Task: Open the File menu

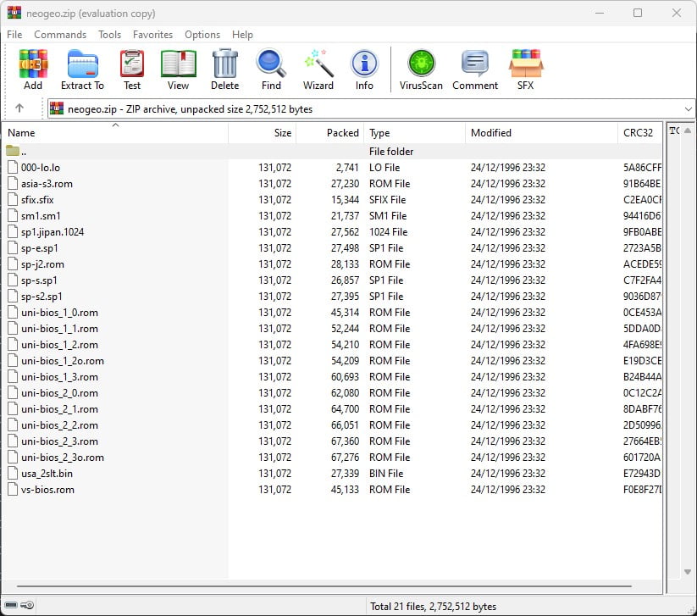Action: pyautogui.click(x=14, y=34)
